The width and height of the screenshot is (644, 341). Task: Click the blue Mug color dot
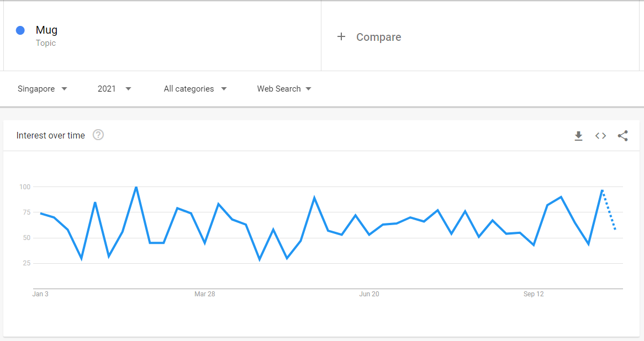(20, 30)
